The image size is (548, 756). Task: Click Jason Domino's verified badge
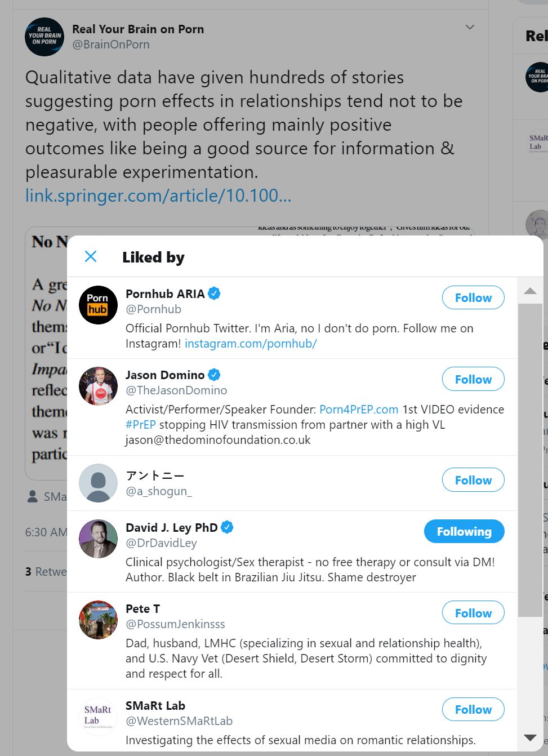pyautogui.click(x=214, y=375)
